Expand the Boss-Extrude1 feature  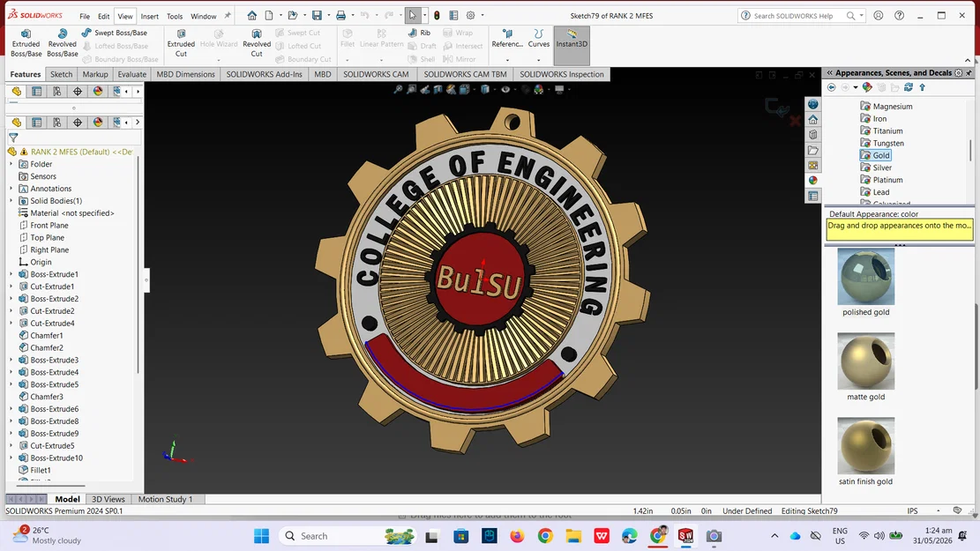pyautogui.click(x=11, y=274)
